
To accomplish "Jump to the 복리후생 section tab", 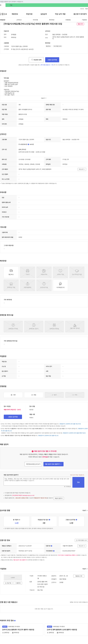I will (52, 20).
